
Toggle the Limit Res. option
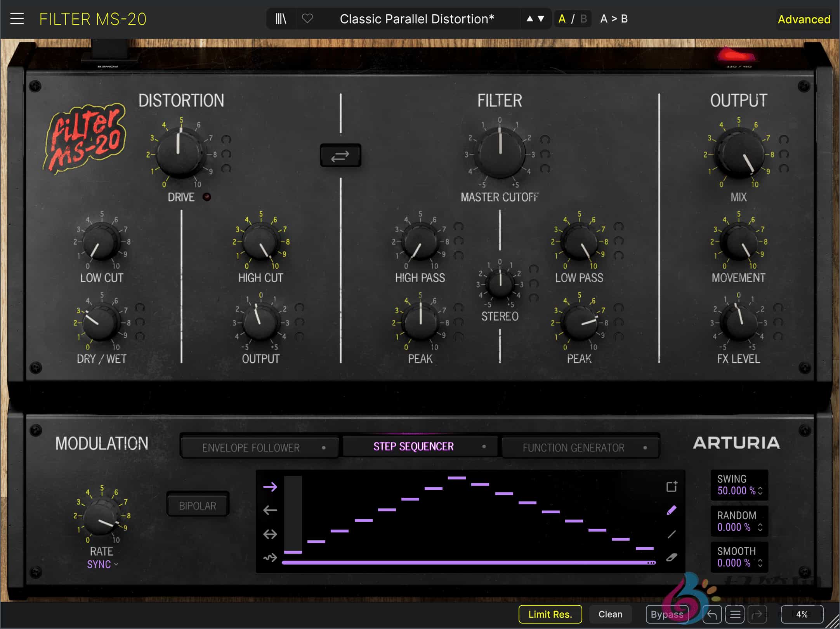550,614
